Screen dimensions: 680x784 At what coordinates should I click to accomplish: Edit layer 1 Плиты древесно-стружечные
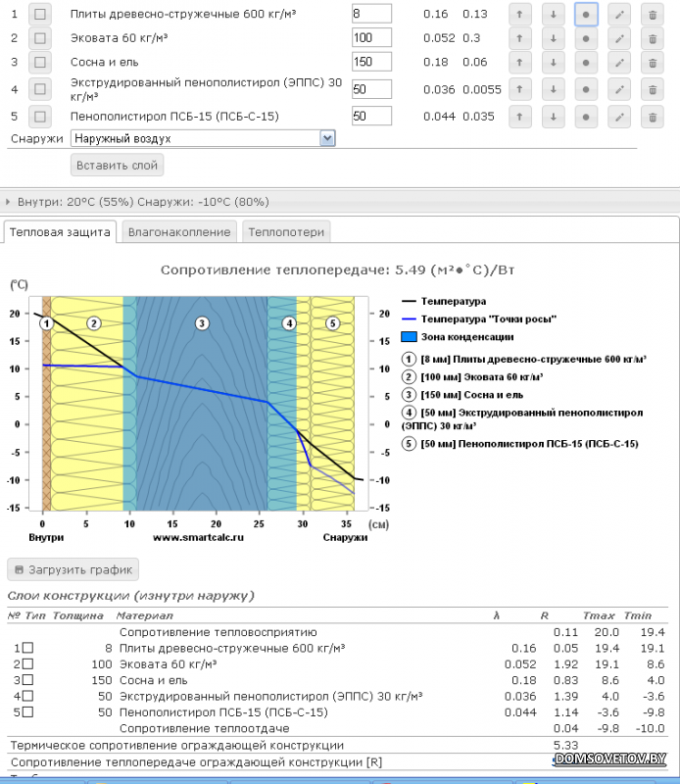(x=619, y=15)
